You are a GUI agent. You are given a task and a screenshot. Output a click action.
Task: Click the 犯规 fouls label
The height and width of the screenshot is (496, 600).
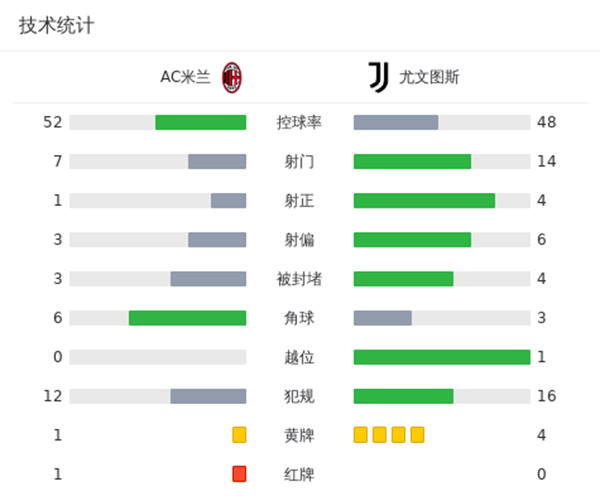click(299, 397)
